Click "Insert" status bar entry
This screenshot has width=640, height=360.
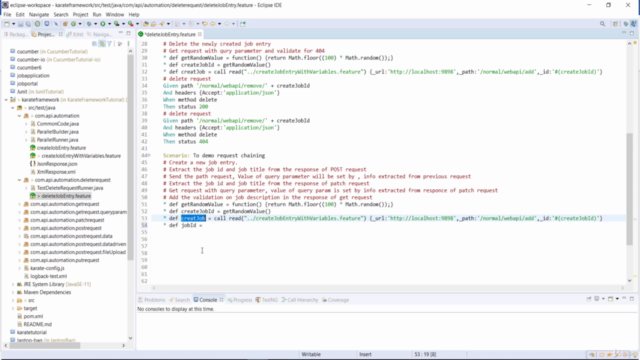click(365, 354)
